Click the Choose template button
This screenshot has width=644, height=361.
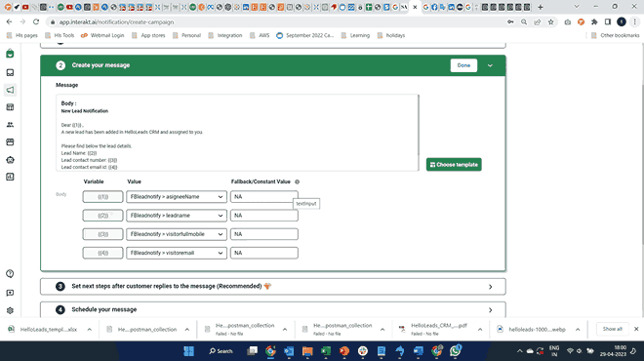(454, 165)
